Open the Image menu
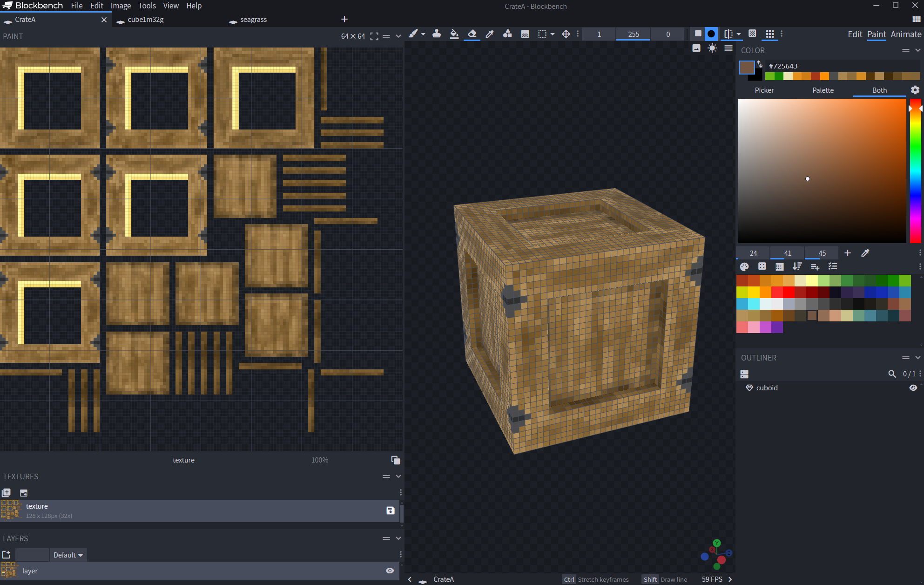 tap(121, 6)
